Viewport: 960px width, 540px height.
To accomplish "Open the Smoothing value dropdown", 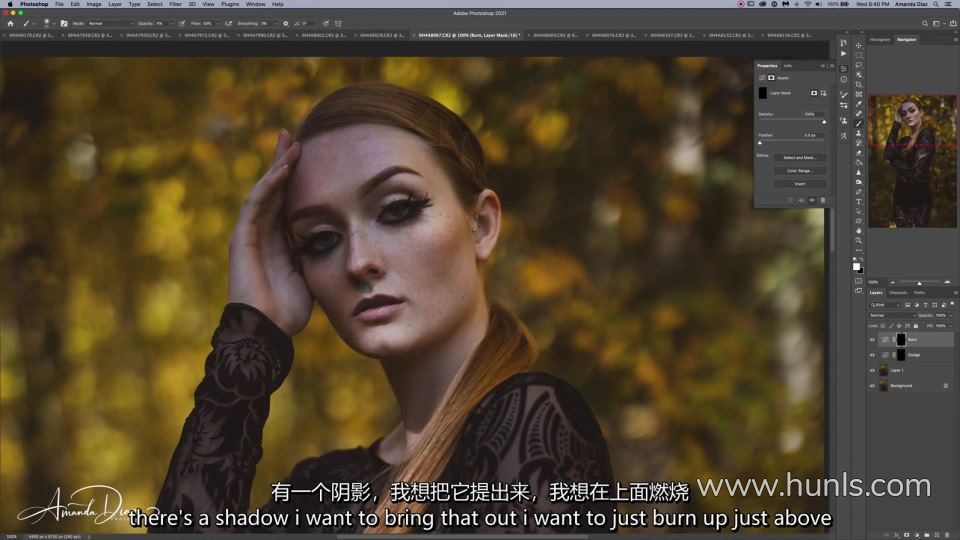I will click(x=276, y=23).
